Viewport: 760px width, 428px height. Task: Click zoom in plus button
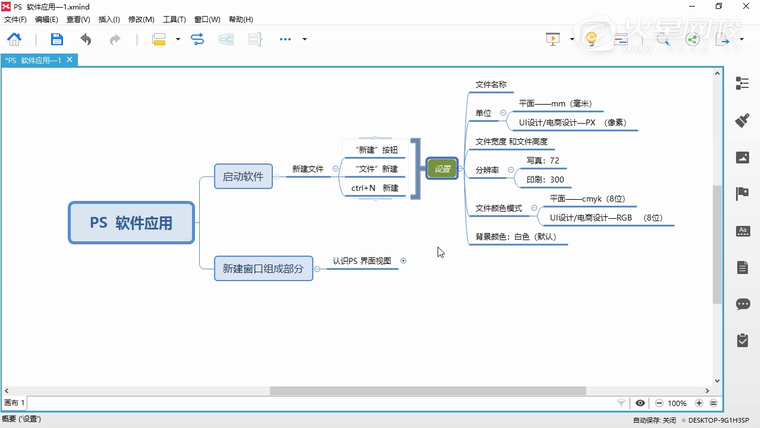tap(698, 403)
